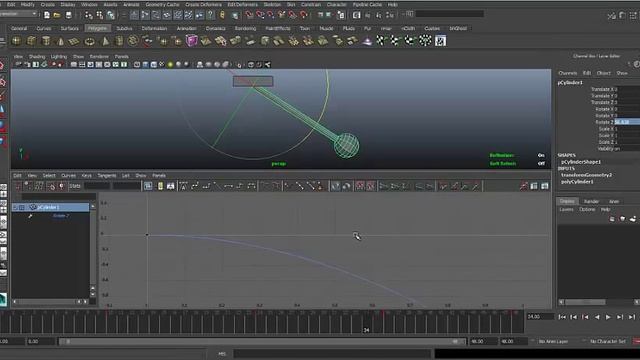
Task: Click the current frame marker on timeline
Action: [x=366, y=322]
